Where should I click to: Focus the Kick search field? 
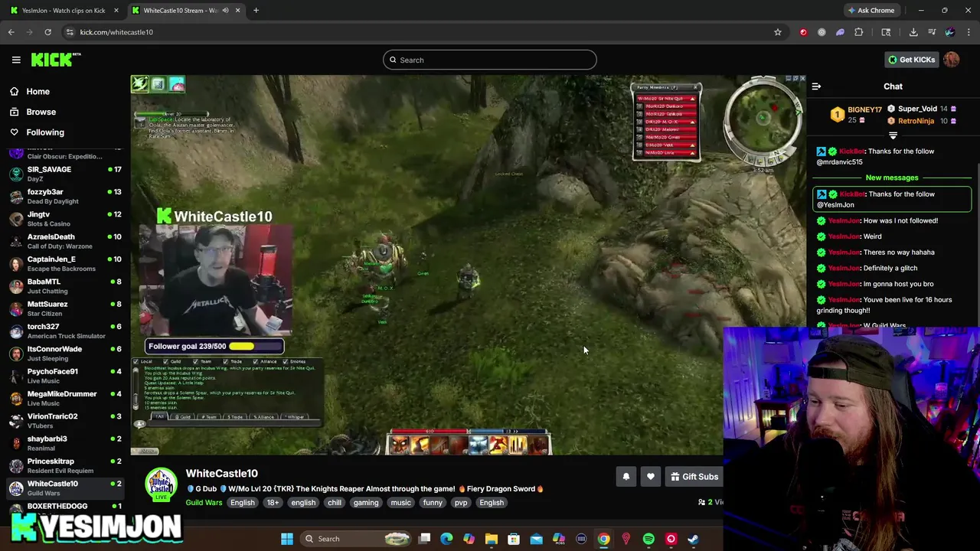(x=490, y=60)
